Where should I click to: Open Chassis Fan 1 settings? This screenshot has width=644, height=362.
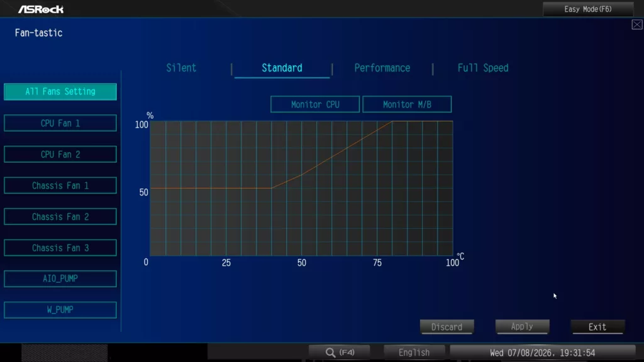(60, 185)
